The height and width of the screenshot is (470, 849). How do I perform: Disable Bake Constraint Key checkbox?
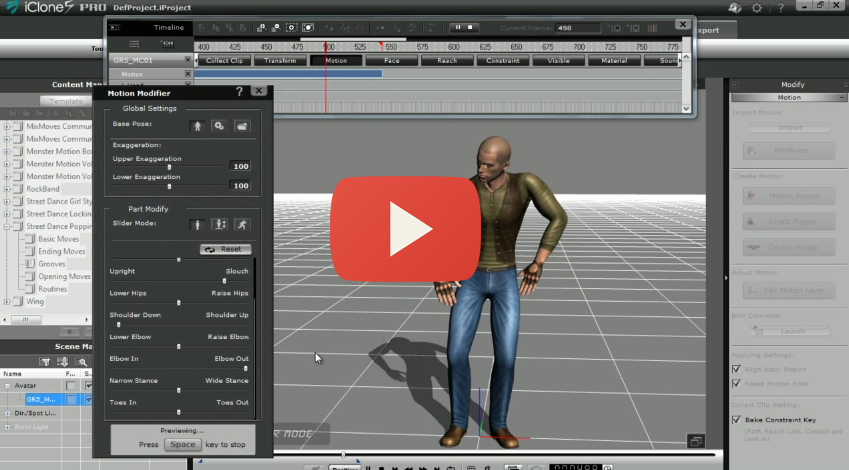(x=737, y=419)
